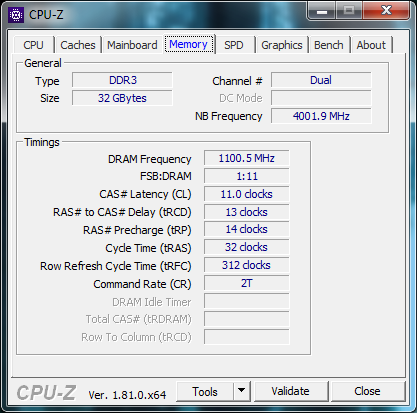Click the Tools button
Viewport: 417px width, 413px height.
205,391
